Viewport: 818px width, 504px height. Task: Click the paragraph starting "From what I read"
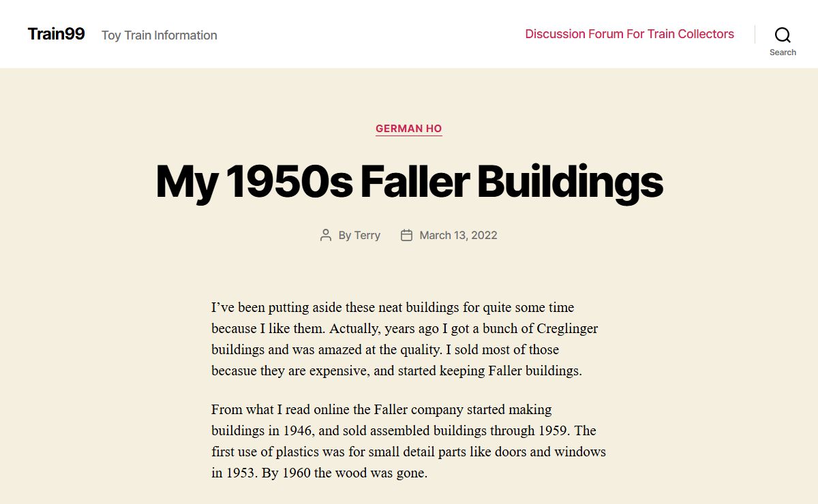408,441
